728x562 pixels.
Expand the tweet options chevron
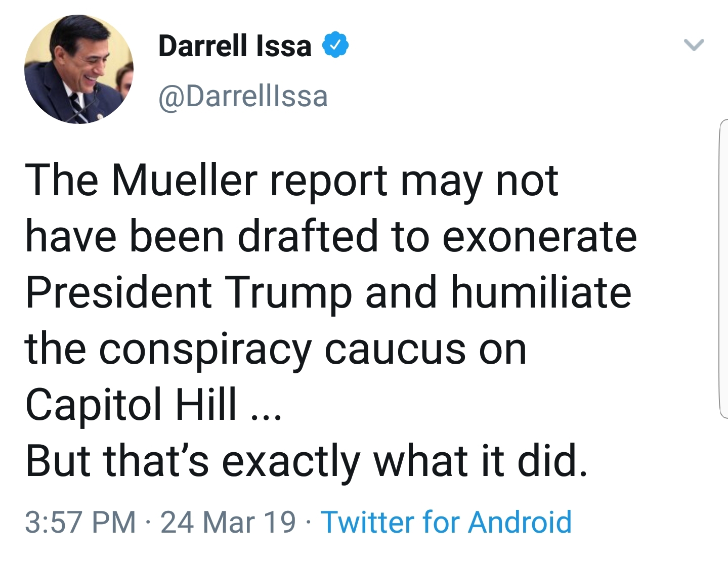click(694, 45)
